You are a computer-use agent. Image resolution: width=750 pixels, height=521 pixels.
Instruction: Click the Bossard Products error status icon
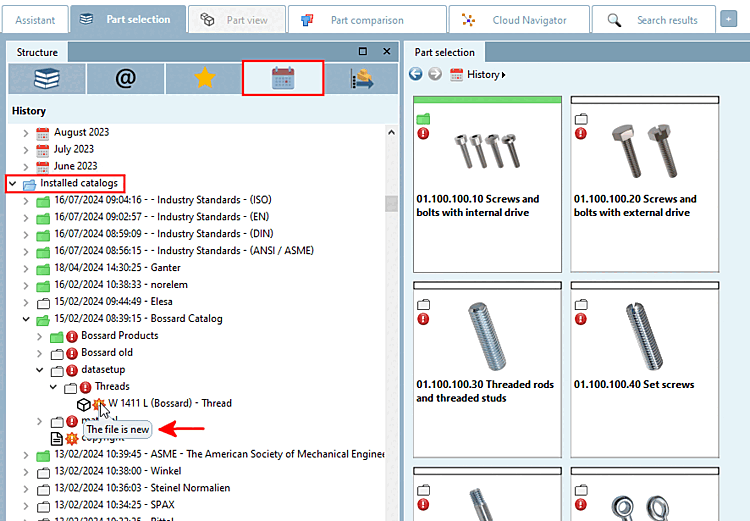[72, 336]
